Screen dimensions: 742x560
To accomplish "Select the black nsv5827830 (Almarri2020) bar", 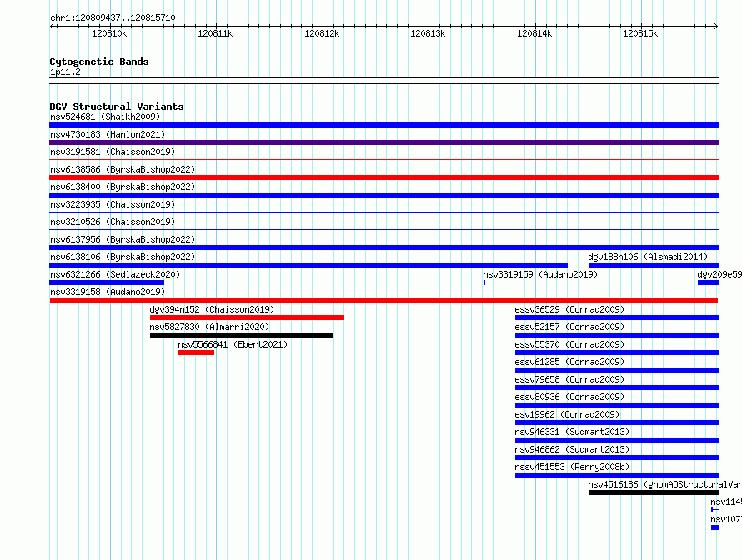I will (x=242, y=335).
